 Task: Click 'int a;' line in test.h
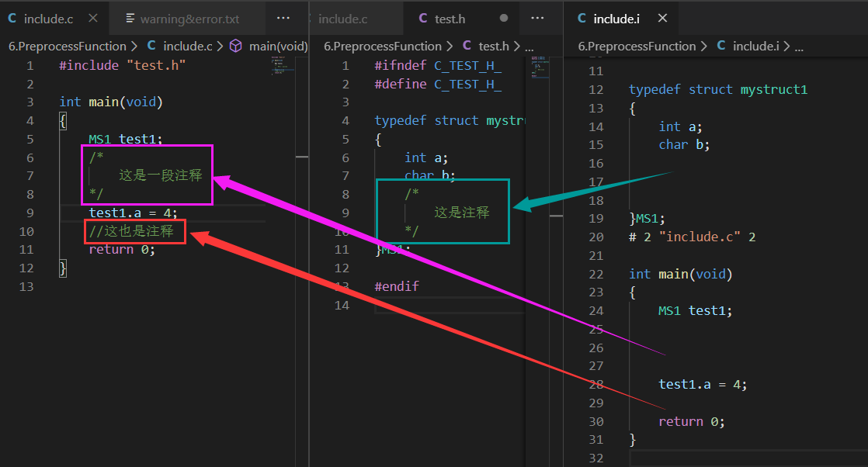tap(425, 157)
